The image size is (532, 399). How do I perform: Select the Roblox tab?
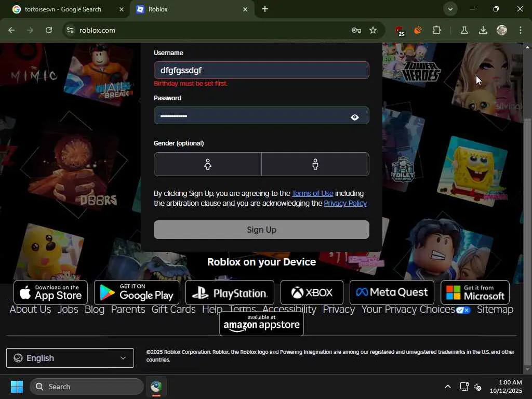(191, 9)
